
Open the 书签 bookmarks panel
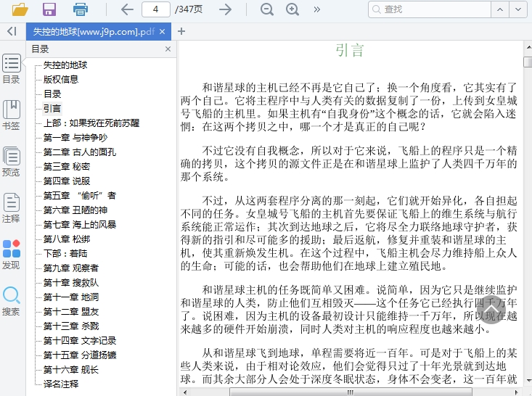click(x=11, y=115)
